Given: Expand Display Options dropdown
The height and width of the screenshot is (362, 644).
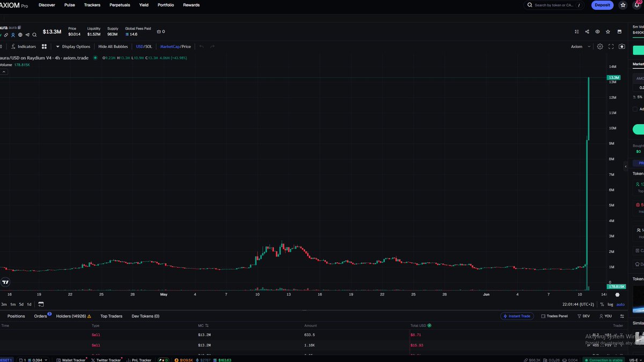Looking at the screenshot, I should tap(73, 47).
